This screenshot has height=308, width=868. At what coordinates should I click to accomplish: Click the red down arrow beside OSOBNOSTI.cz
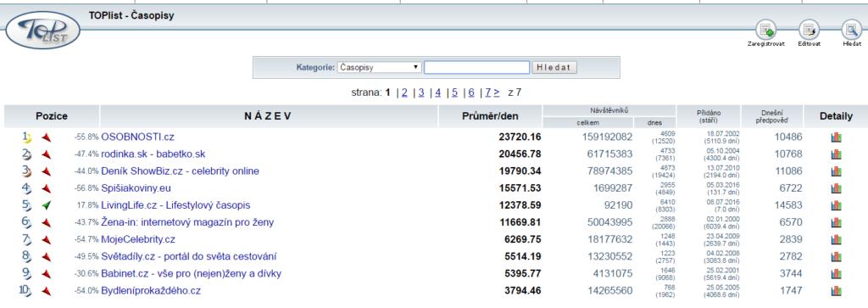46,137
